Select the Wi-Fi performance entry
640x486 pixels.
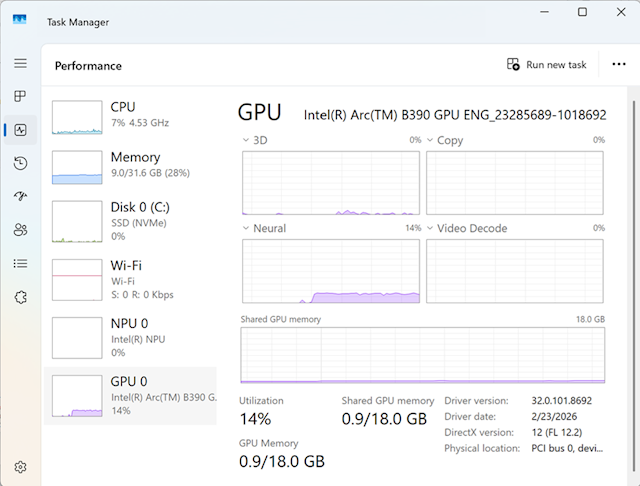130,280
